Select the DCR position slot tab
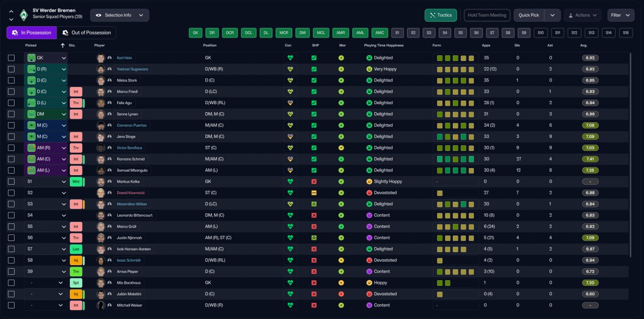 (x=230, y=33)
